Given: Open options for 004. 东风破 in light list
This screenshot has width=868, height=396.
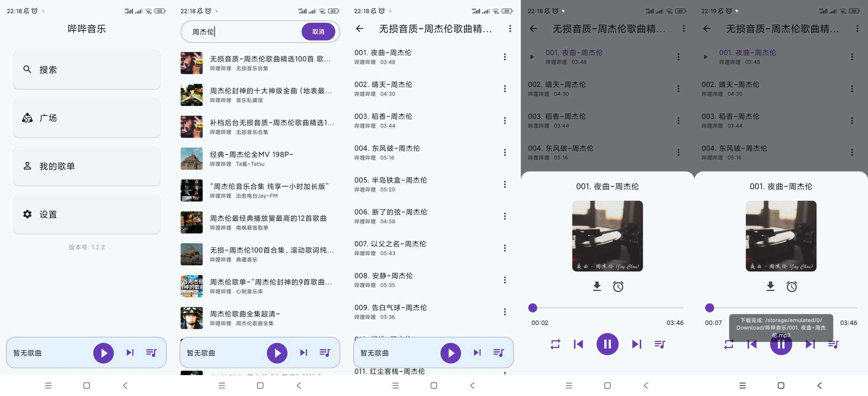Looking at the screenshot, I should pos(505,153).
